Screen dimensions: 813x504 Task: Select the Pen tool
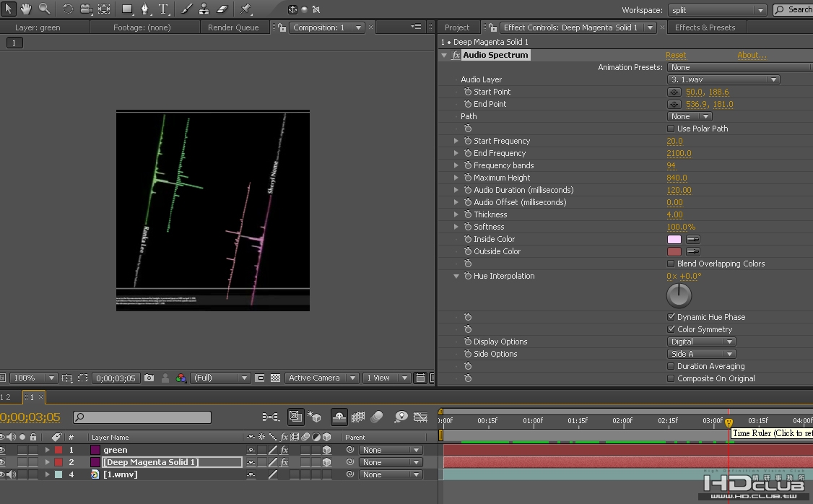click(144, 8)
